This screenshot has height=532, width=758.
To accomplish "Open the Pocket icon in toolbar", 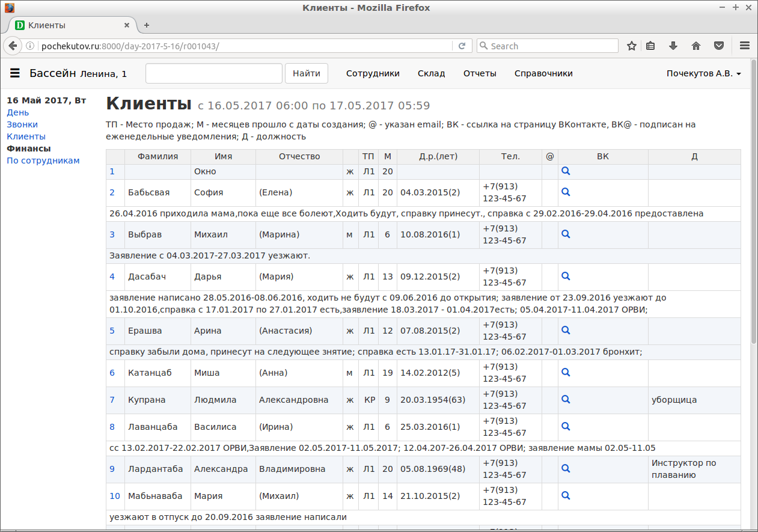I will 718,46.
